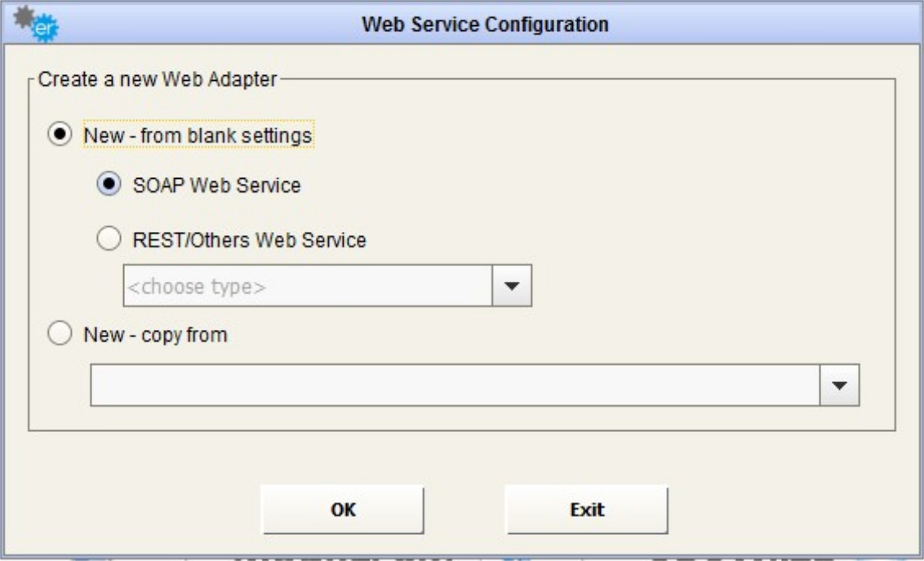
Task: Click the "REST/Others Web Service" label text
Action: (x=249, y=241)
